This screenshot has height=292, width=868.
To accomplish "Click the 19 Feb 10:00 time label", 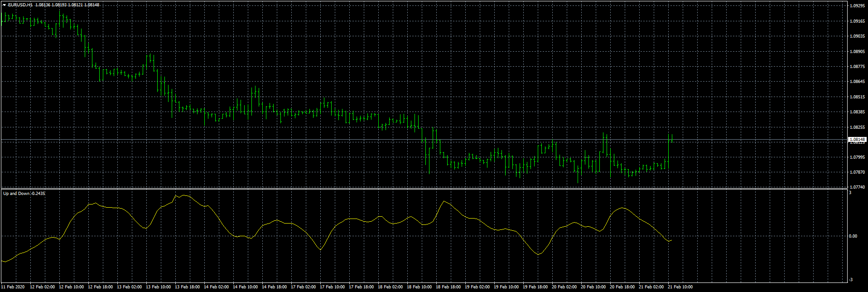I will coord(506,287).
